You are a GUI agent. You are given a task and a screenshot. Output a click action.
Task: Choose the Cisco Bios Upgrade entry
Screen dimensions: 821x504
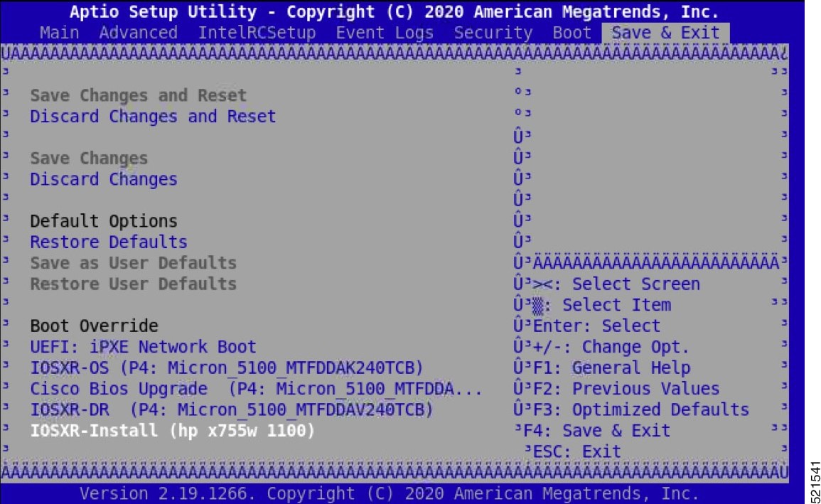256,388
